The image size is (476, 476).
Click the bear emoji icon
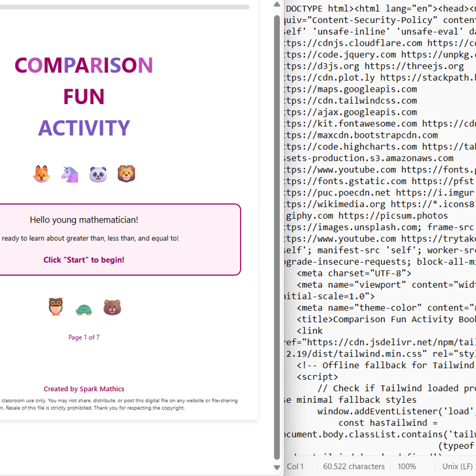coord(112,307)
